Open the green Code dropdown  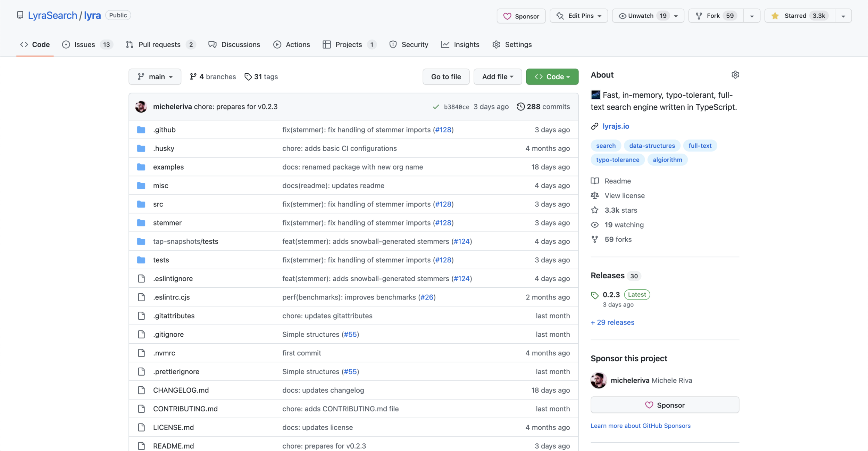click(x=552, y=77)
